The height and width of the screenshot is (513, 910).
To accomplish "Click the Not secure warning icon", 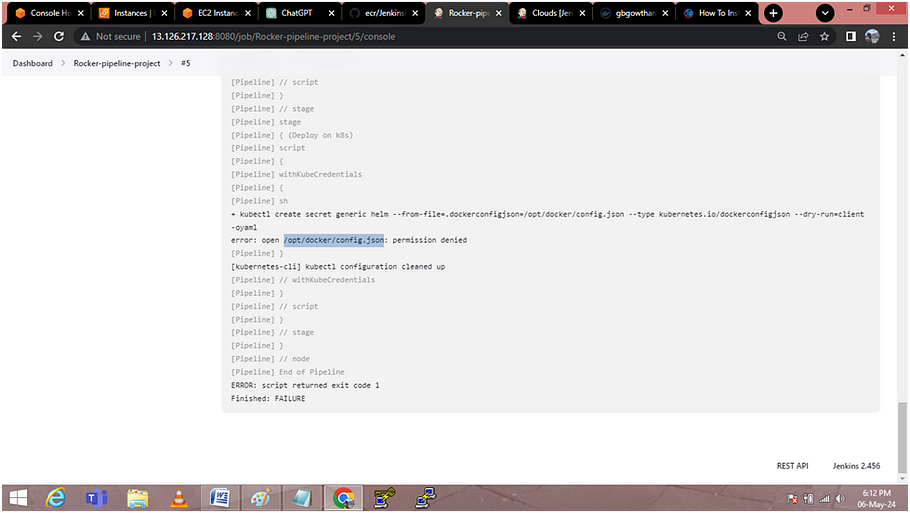I will click(85, 37).
